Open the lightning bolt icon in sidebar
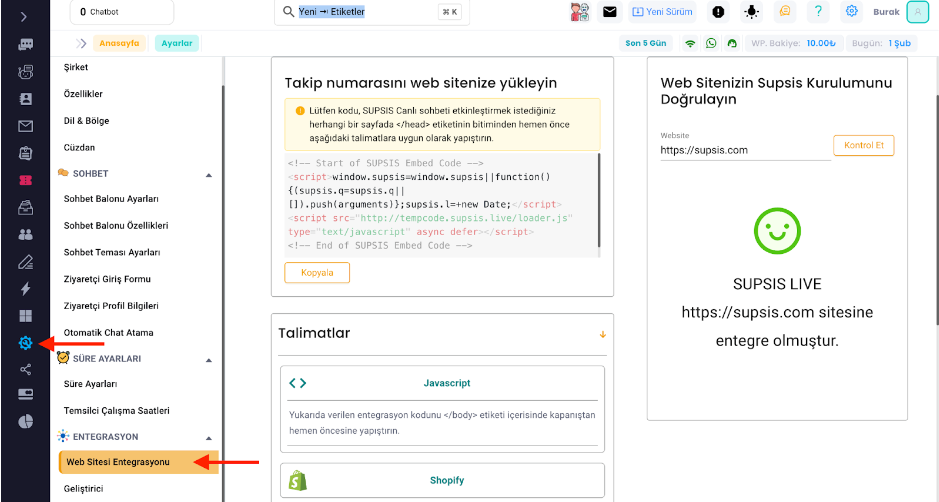939x502 pixels. 26,289
